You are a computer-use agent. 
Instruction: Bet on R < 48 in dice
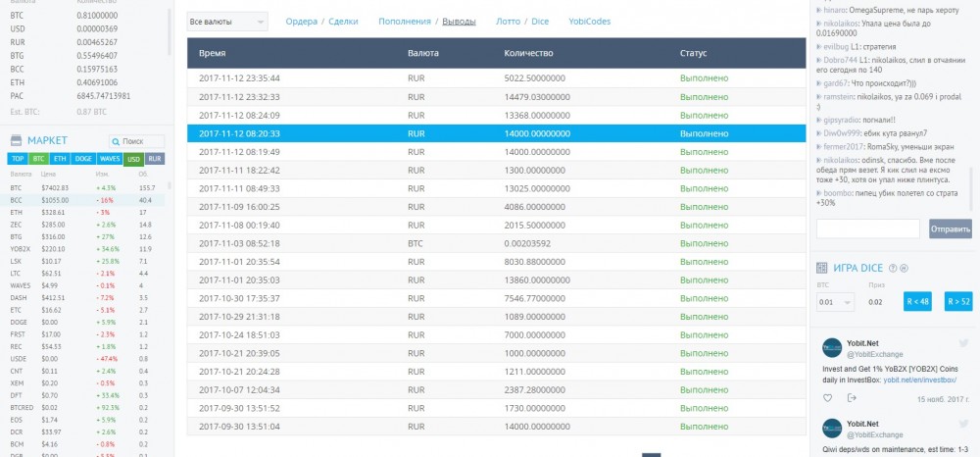point(917,302)
